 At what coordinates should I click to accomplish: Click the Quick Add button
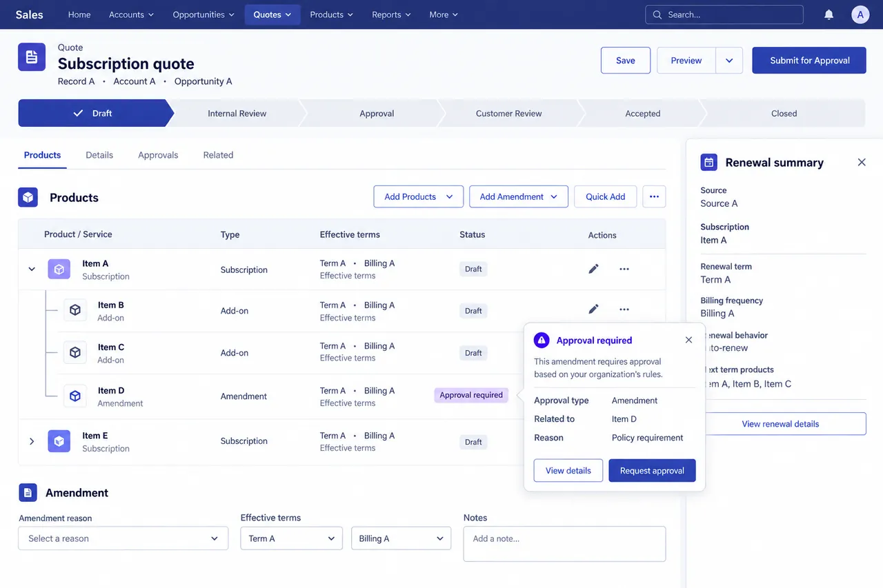pos(606,196)
